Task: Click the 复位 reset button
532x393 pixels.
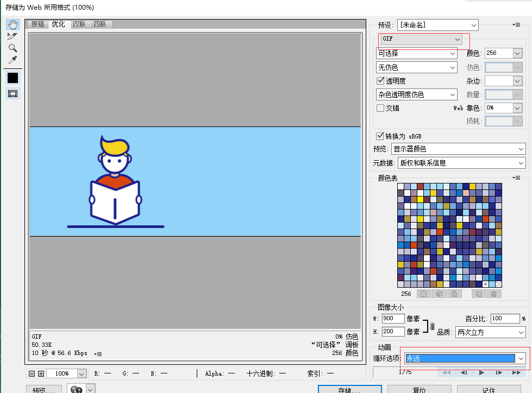Action: point(420,390)
